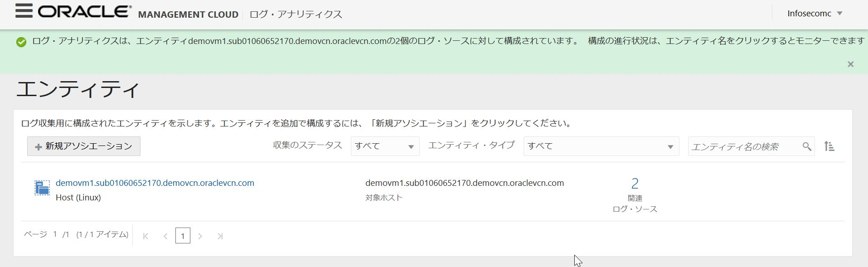Click the ログ・アナリティクス header title

296,15
